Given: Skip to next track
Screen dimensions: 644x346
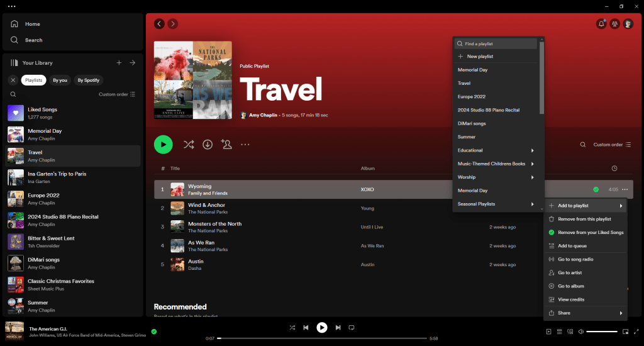Looking at the screenshot, I should click(x=338, y=328).
